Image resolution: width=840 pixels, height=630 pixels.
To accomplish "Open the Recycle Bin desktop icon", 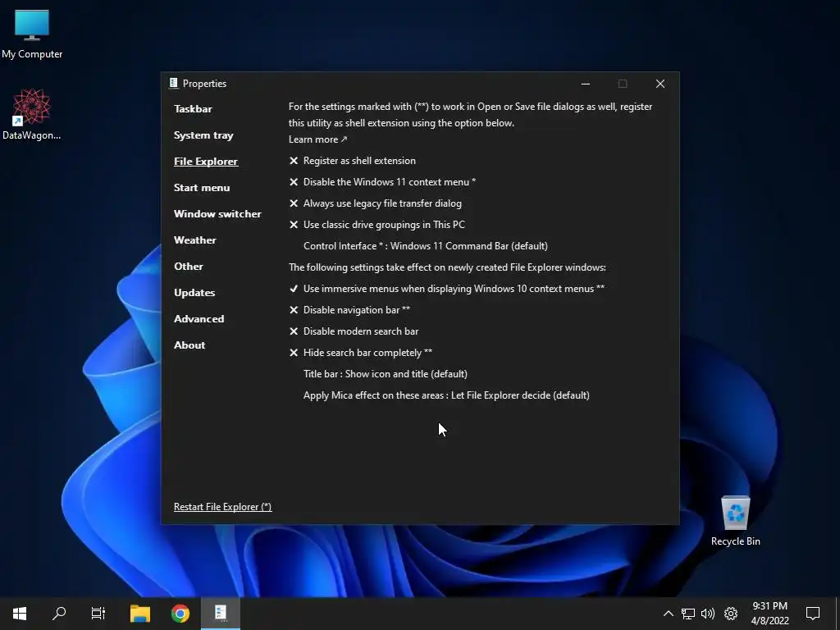I will click(x=736, y=521).
